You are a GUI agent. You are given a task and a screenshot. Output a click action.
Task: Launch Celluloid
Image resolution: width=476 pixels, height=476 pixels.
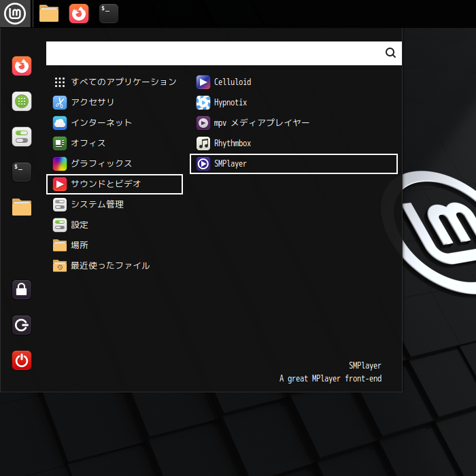tap(294, 82)
